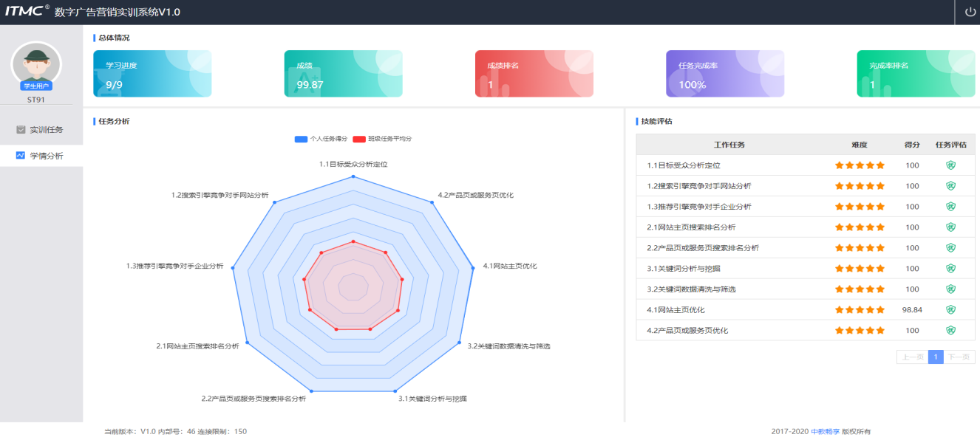The width and height of the screenshot is (980, 440).
Task: Click the 任务完成率 100% card
Action: [x=724, y=74]
